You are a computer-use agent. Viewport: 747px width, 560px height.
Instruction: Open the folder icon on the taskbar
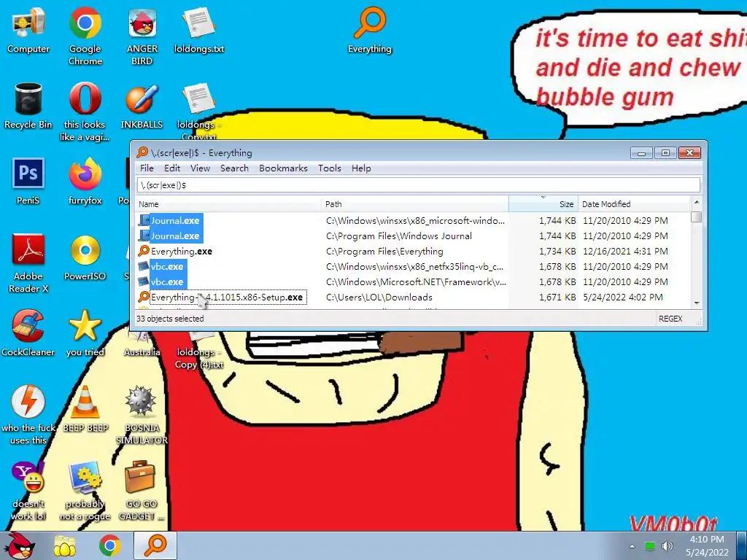coord(65,545)
